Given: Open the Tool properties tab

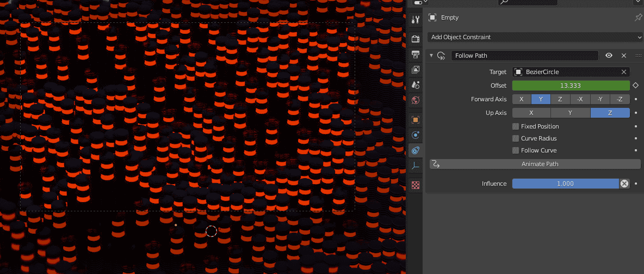Looking at the screenshot, I should [x=416, y=20].
